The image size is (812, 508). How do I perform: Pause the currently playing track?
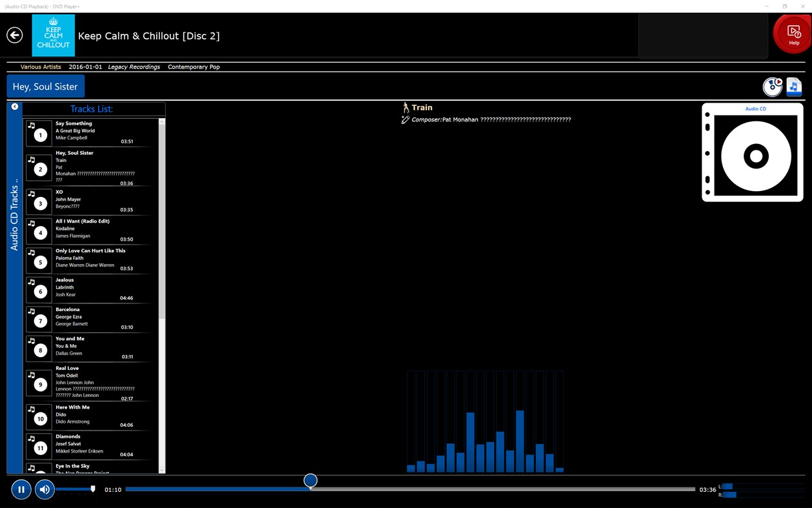[x=21, y=489]
